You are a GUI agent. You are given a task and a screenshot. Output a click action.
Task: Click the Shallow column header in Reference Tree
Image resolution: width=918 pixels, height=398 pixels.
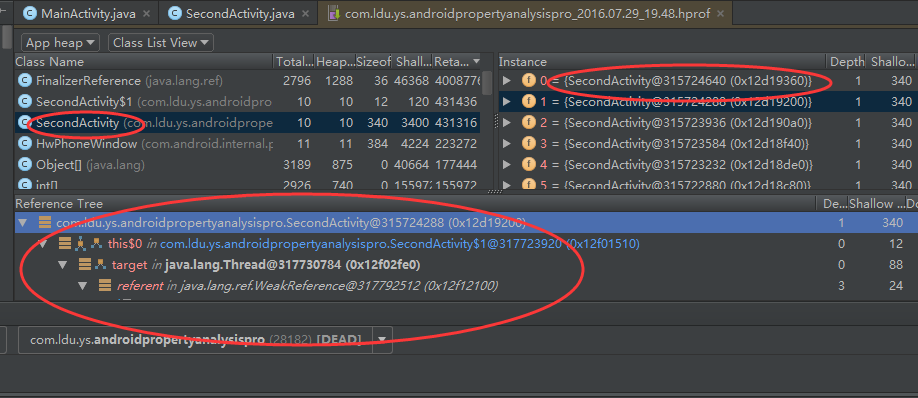(876, 204)
